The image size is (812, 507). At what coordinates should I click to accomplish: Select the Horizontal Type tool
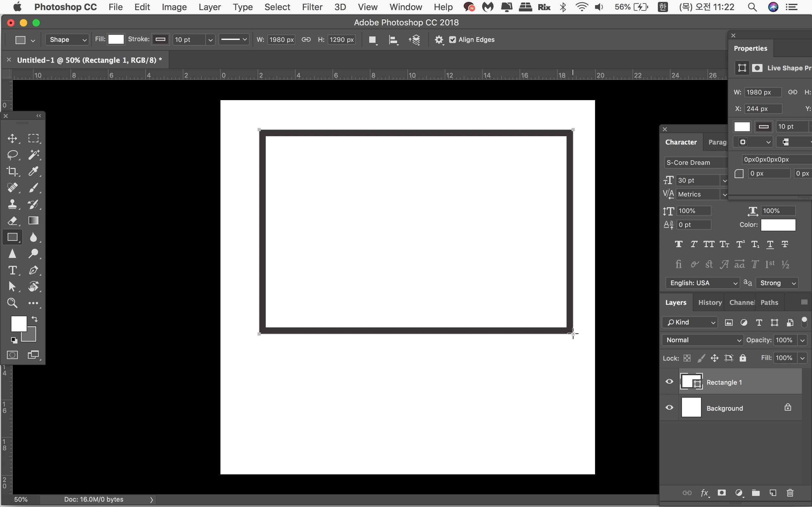click(12, 270)
